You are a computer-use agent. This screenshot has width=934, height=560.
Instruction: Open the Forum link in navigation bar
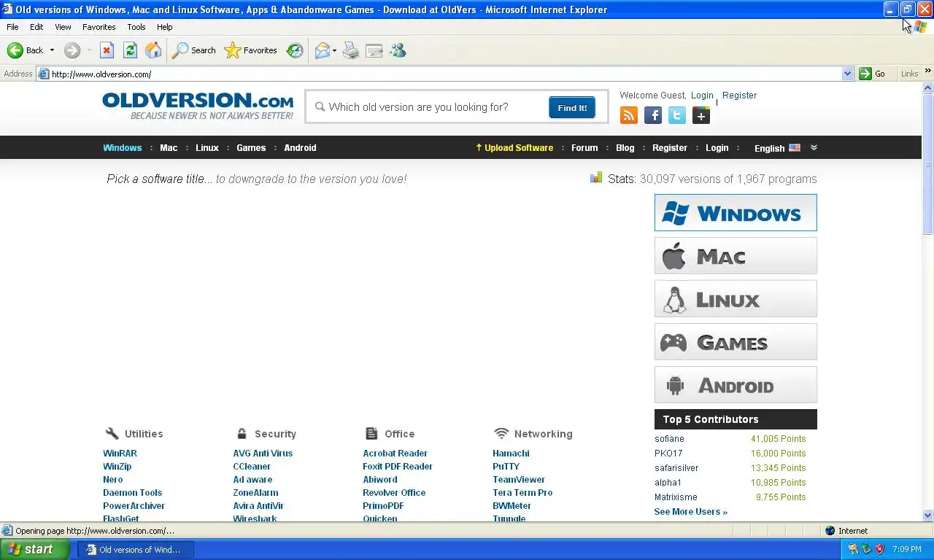(x=584, y=147)
